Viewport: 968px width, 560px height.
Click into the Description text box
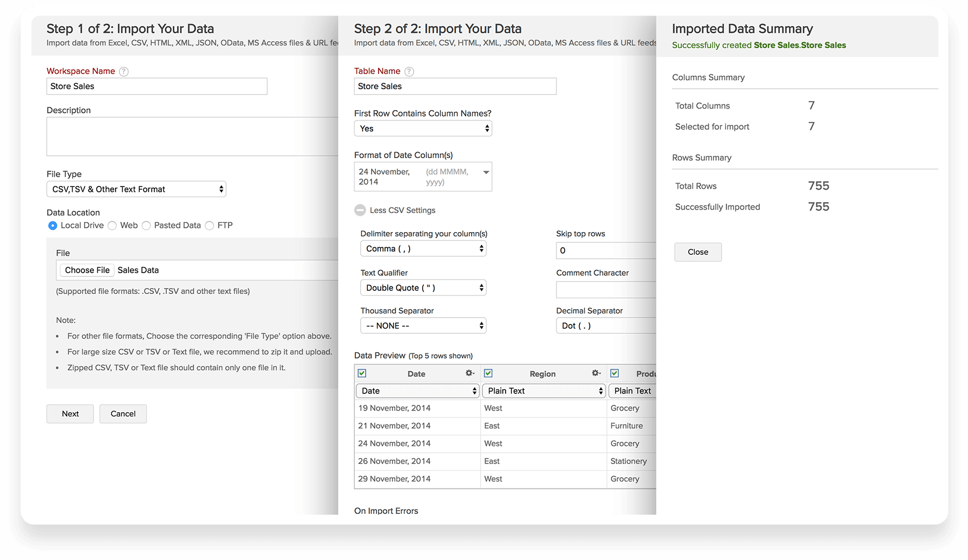click(x=192, y=137)
